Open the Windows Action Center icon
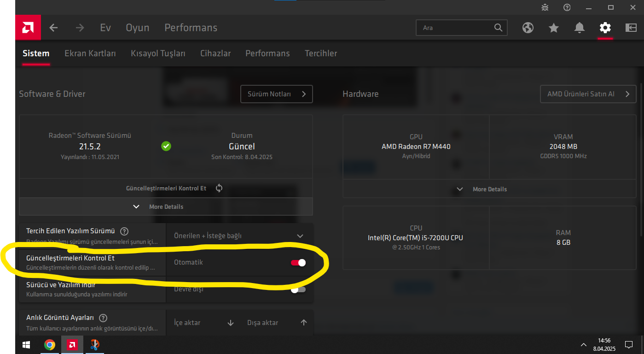 pyautogui.click(x=628, y=345)
